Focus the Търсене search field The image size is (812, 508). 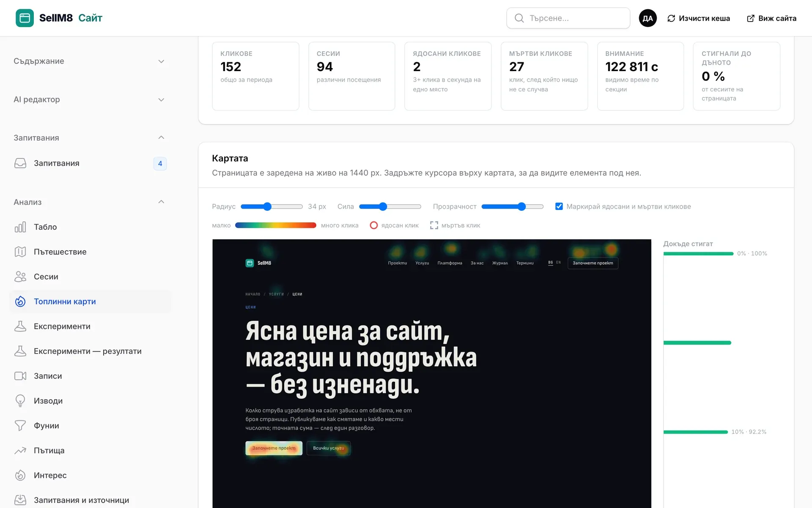tap(568, 18)
